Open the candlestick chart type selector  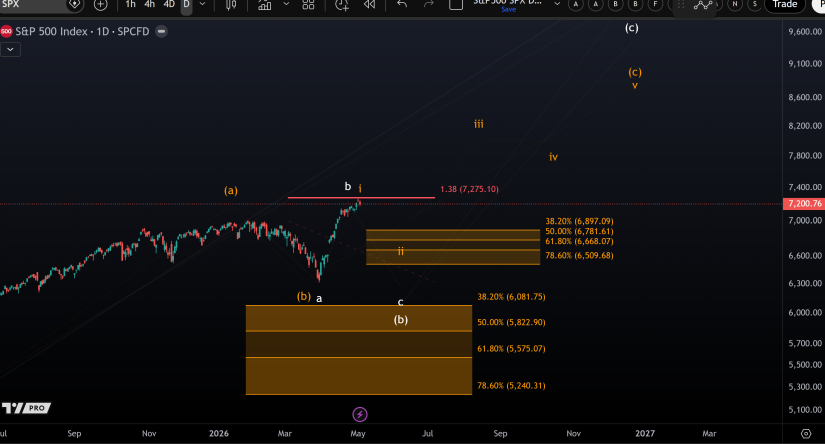231,5
